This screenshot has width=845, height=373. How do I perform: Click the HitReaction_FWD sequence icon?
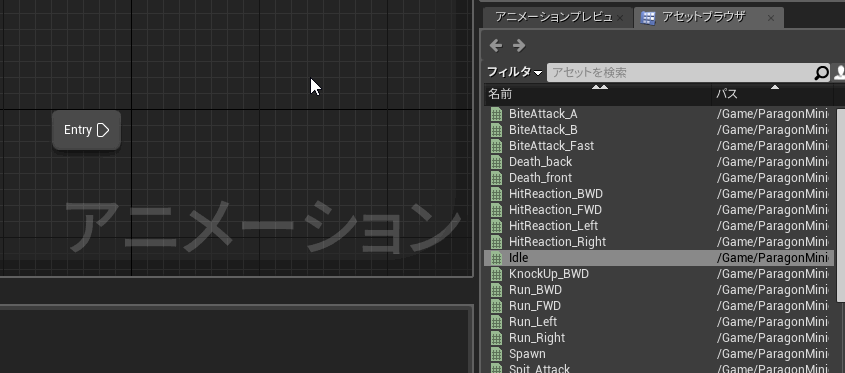pyautogui.click(x=496, y=210)
